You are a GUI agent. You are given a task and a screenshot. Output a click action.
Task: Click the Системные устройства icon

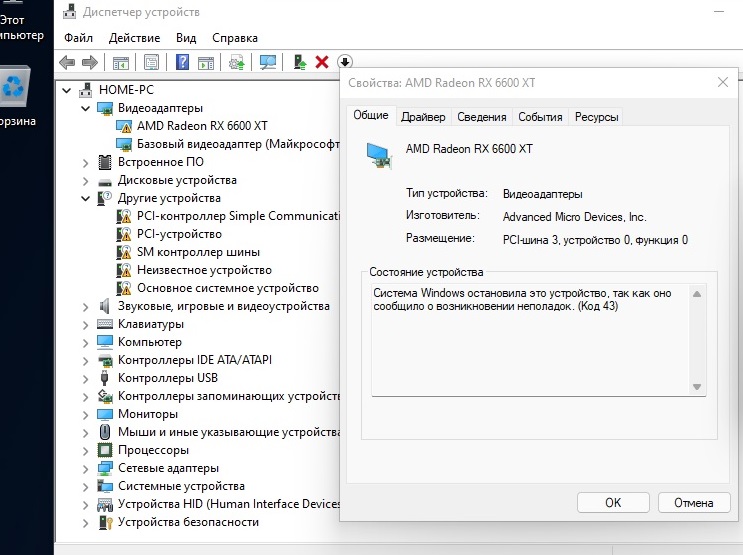[x=105, y=486]
